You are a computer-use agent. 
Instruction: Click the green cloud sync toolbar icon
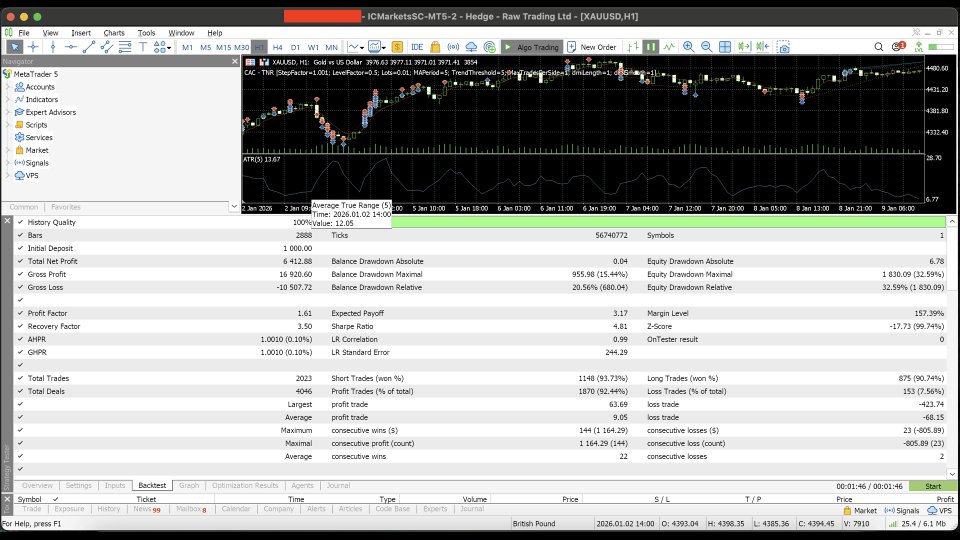pyautogui.click(x=489, y=47)
